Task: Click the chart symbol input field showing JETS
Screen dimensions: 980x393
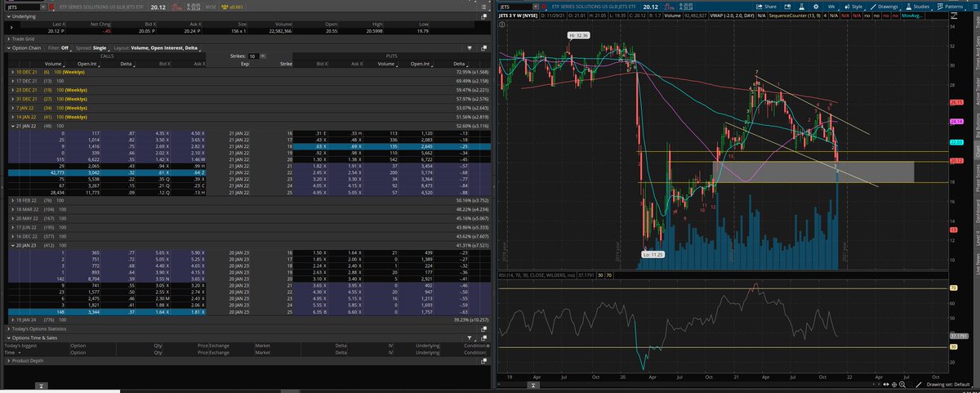Action: point(515,7)
